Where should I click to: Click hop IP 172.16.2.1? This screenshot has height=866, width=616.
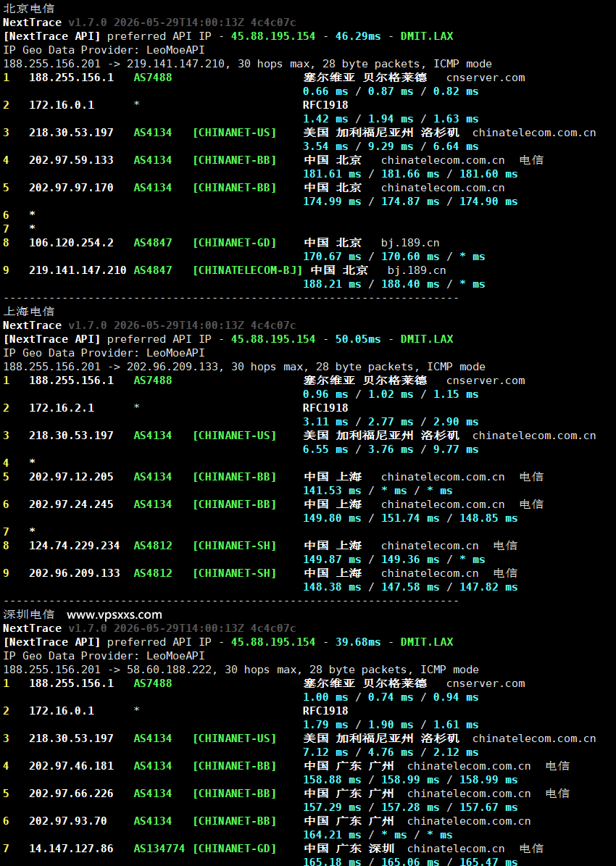tap(62, 407)
